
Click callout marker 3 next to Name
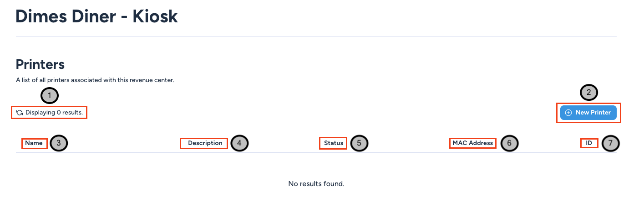point(59,143)
